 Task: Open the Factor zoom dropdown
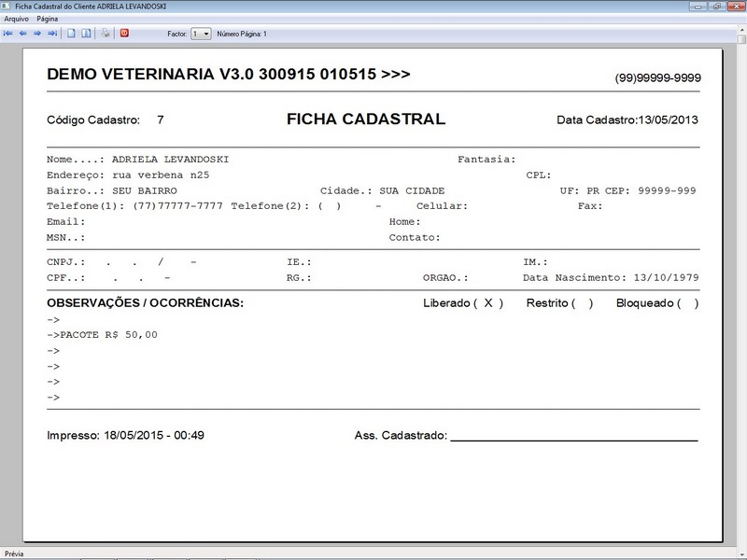[x=201, y=34]
